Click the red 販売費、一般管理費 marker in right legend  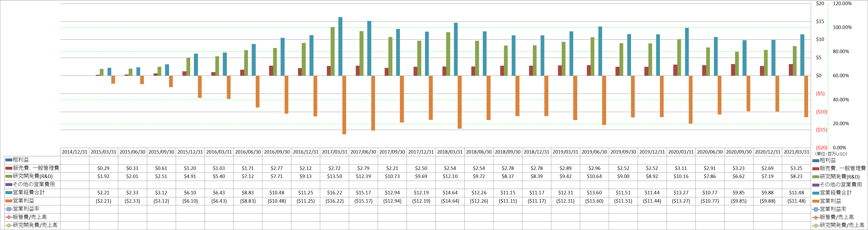(815, 169)
